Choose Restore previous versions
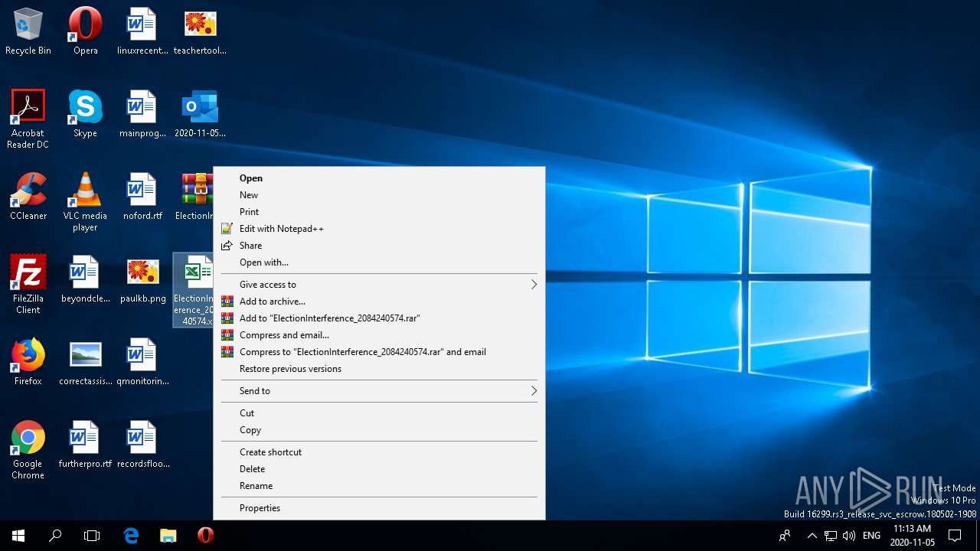This screenshot has width=980, height=551. [379, 369]
